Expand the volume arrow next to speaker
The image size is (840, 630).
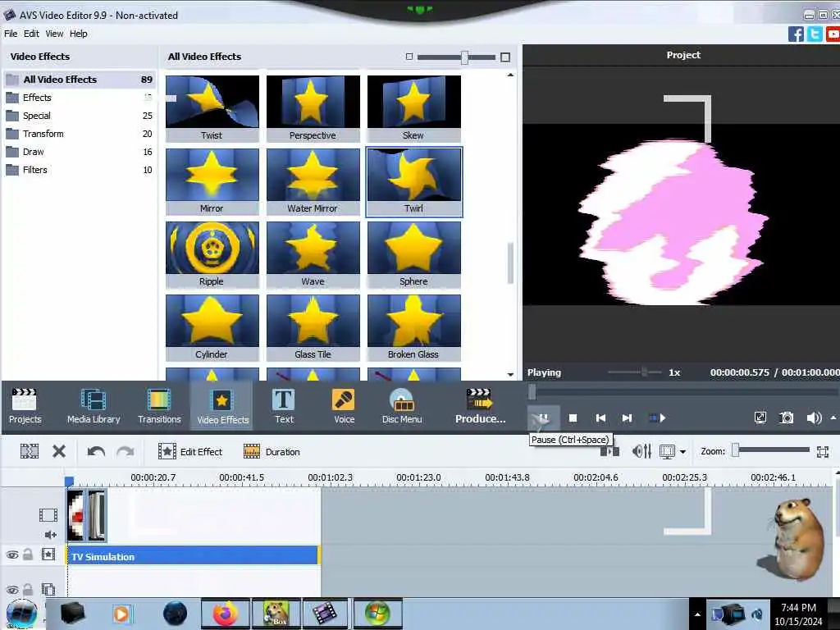click(833, 418)
